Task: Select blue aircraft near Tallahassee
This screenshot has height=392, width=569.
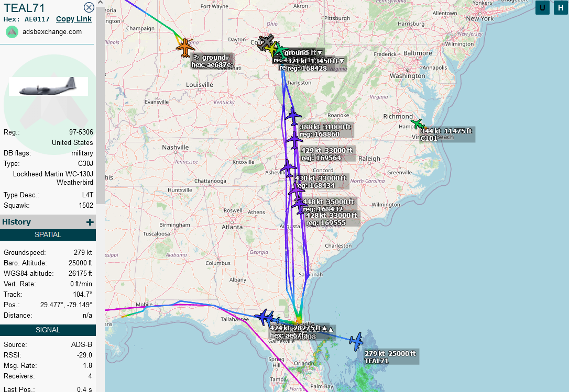Action: coord(262,317)
